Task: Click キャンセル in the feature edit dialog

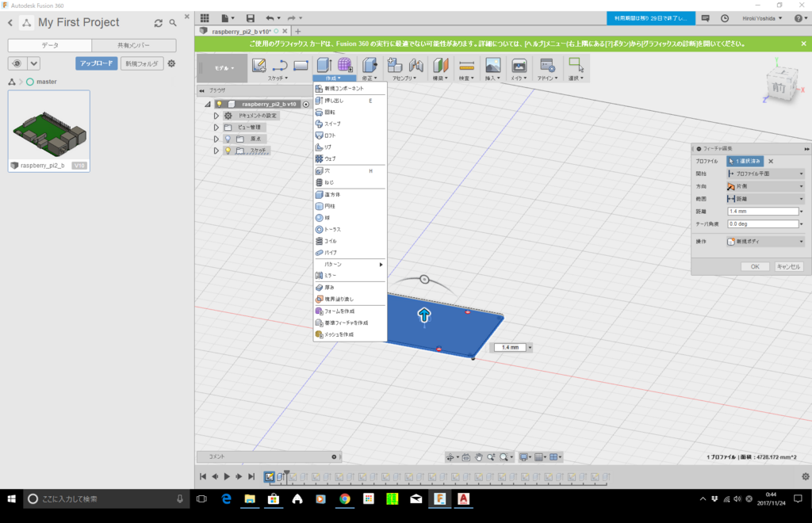Action: (788, 266)
